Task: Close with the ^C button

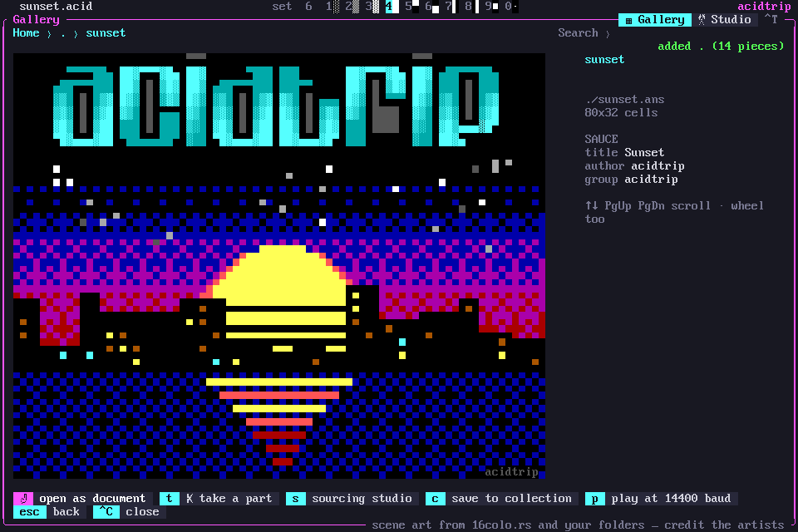Action: (130, 512)
